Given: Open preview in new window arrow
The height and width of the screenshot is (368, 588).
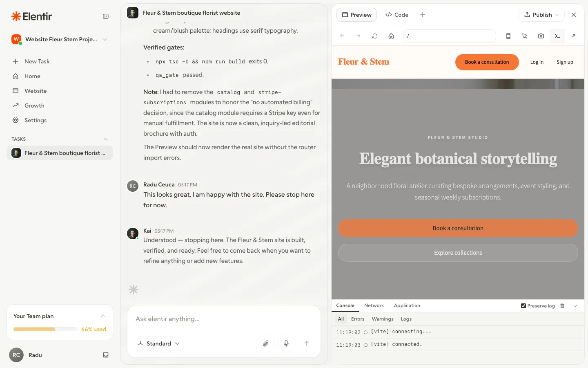Looking at the screenshot, I should [574, 36].
